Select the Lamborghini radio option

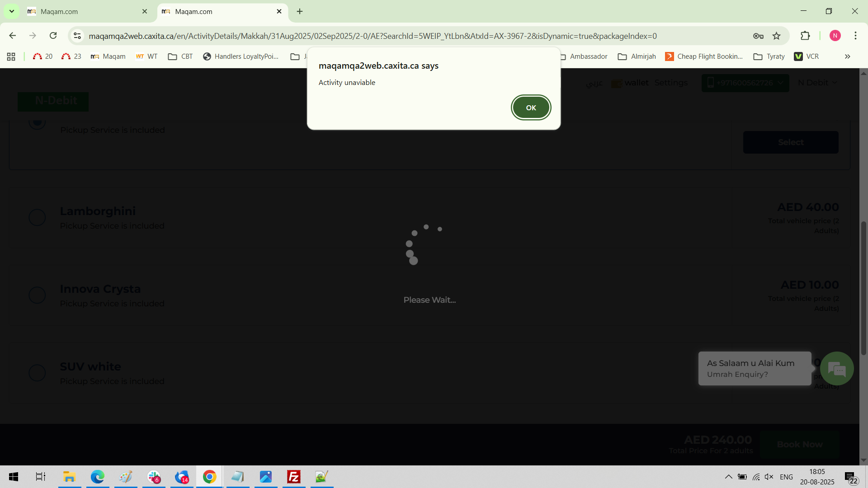[x=37, y=217]
